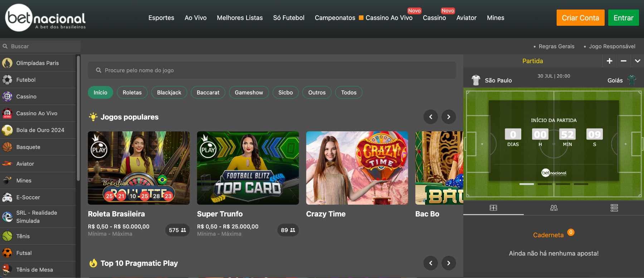Viewport: 644px width, 278px height.
Task: Click the Cassino chip icon in sidebar
Action: click(x=7, y=97)
